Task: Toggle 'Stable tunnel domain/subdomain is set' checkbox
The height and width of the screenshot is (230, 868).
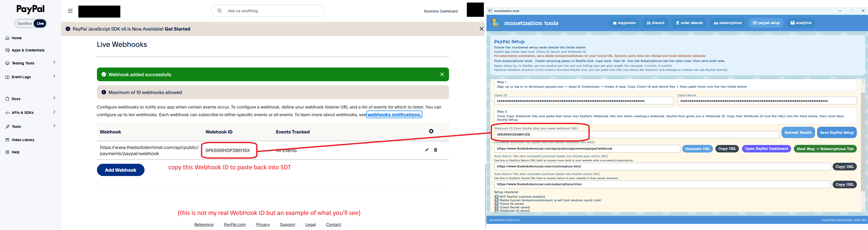Action: 496,200
